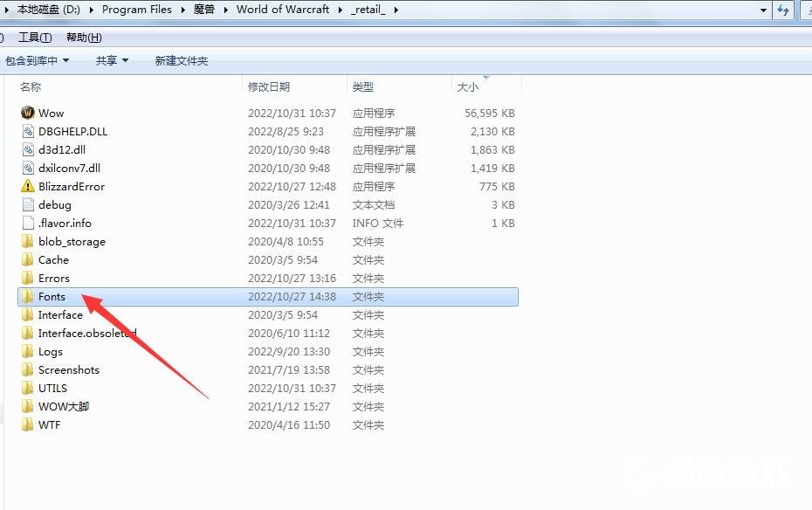The height and width of the screenshot is (510, 812).
Task: Click the 2,130 KB size value
Action: pyautogui.click(x=492, y=132)
